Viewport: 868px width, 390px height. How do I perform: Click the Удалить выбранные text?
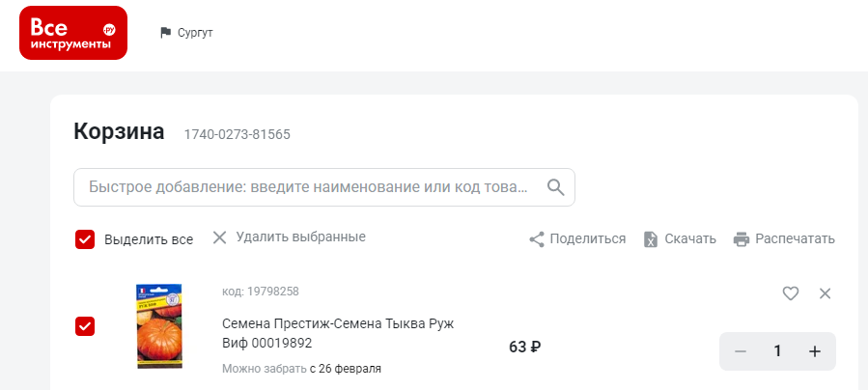pyautogui.click(x=300, y=237)
